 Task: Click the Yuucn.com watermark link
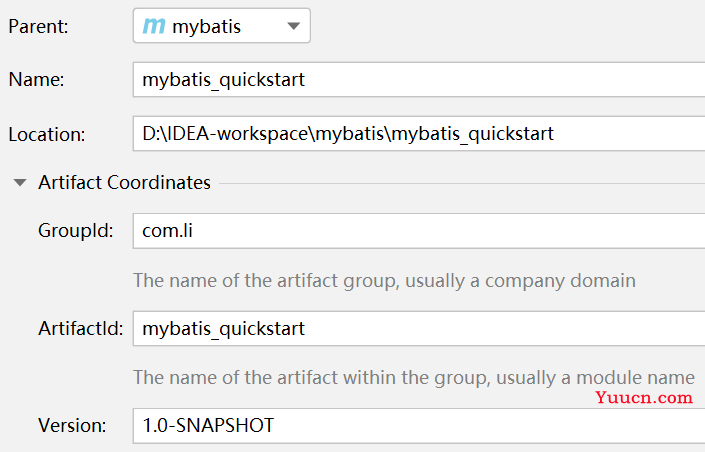644,398
